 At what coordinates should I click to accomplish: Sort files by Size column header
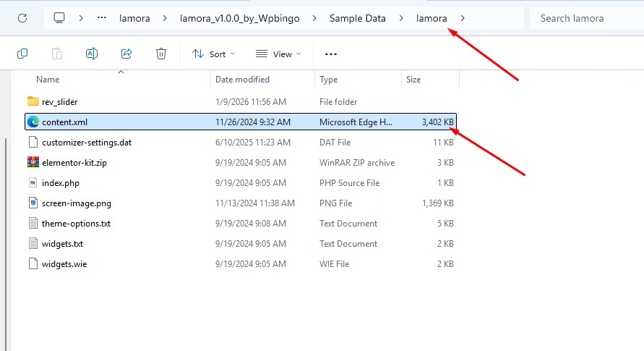click(x=430, y=80)
